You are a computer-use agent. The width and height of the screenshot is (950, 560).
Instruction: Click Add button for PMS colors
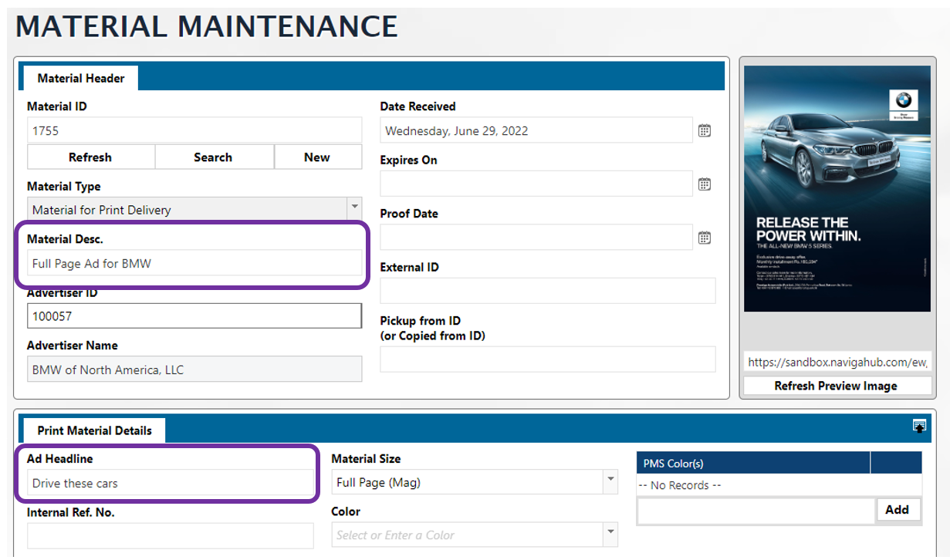(897, 510)
